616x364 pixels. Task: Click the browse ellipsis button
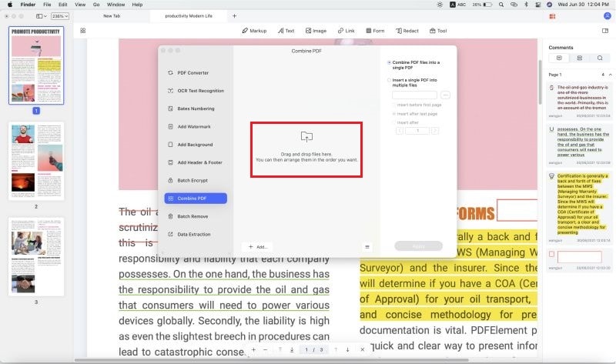[x=445, y=95]
